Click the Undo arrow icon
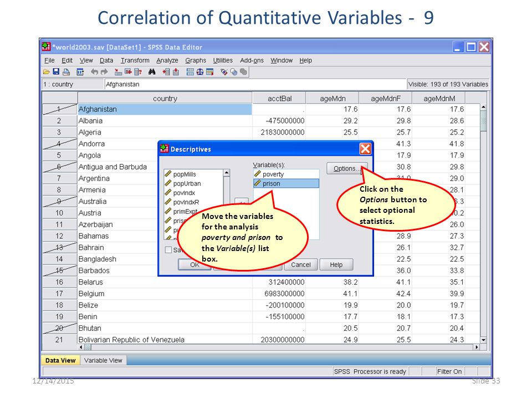Screen dimensions: 532x399 click(95, 72)
